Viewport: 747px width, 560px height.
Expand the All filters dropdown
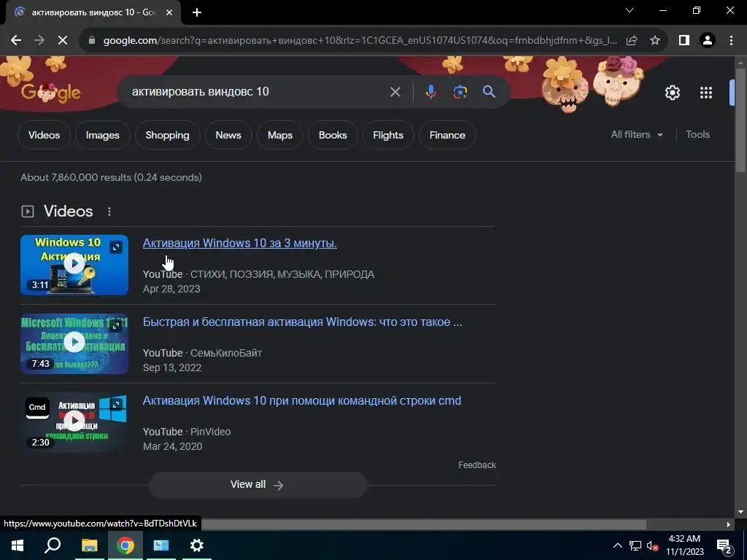click(x=637, y=135)
